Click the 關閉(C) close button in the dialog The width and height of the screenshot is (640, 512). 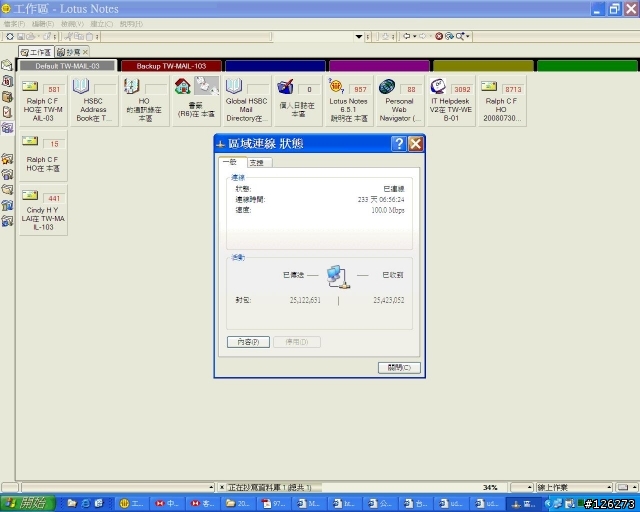[399, 367]
